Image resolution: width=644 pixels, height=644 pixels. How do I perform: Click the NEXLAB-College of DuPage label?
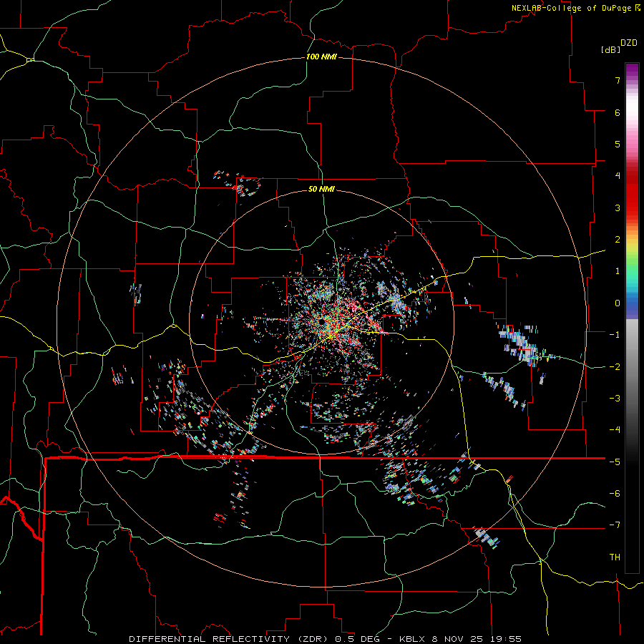572,8
